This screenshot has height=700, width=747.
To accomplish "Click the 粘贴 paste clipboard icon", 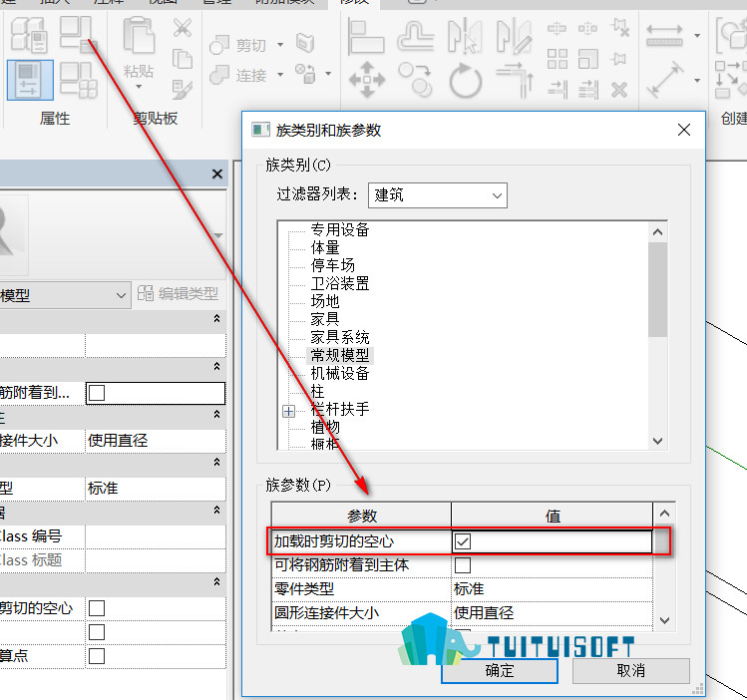I will (x=139, y=34).
